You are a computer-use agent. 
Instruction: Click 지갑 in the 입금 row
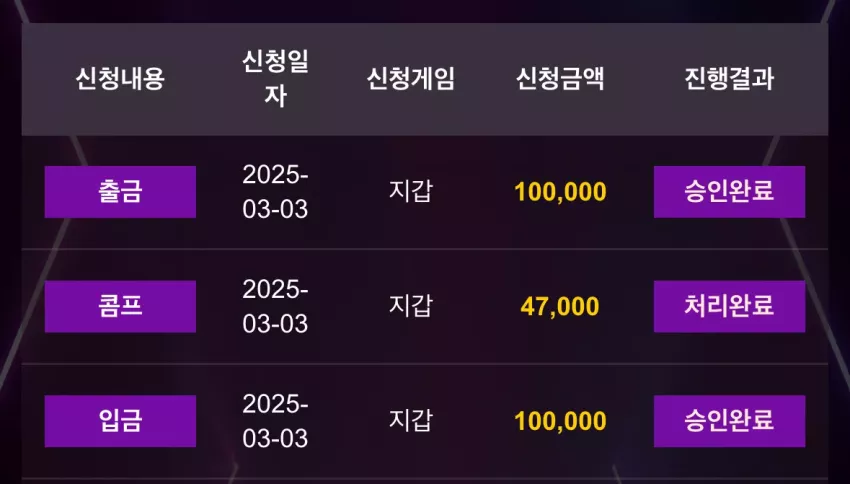tap(410, 421)
